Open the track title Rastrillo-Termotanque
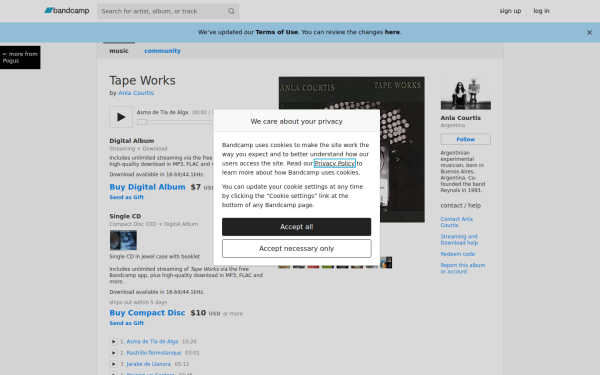This screenshot has width=600, height=375. click(154, 353)
